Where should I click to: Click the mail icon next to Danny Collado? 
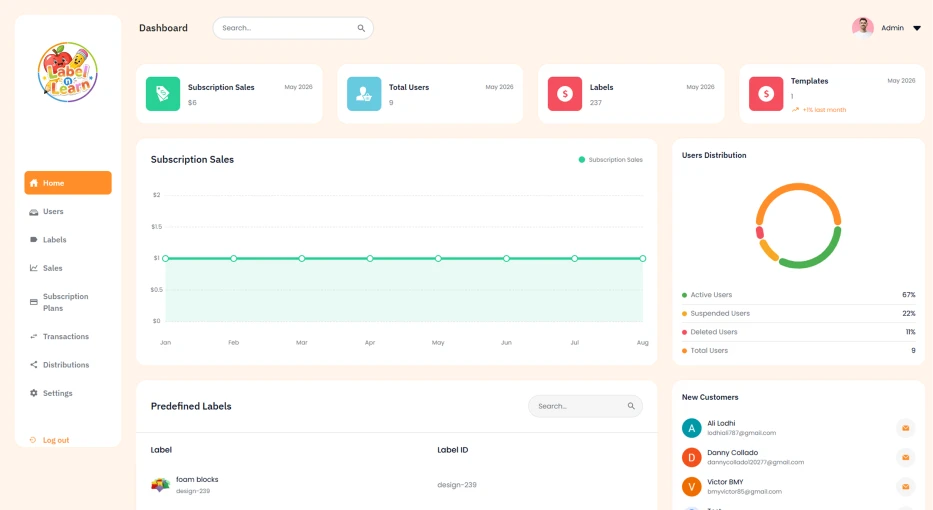(906, 457)
